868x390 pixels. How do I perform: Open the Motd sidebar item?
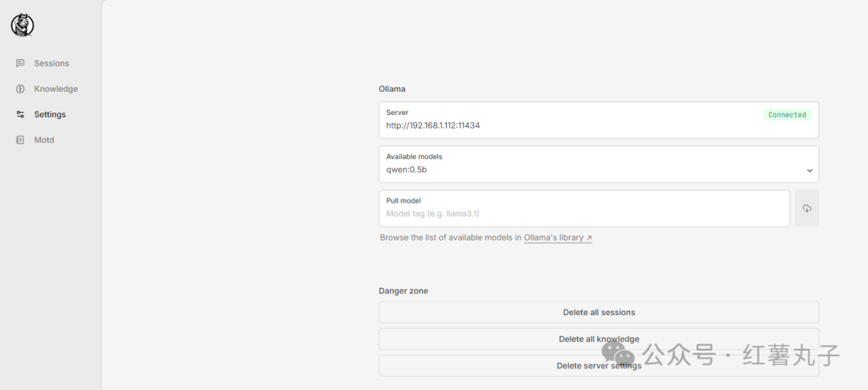(35, 140)
